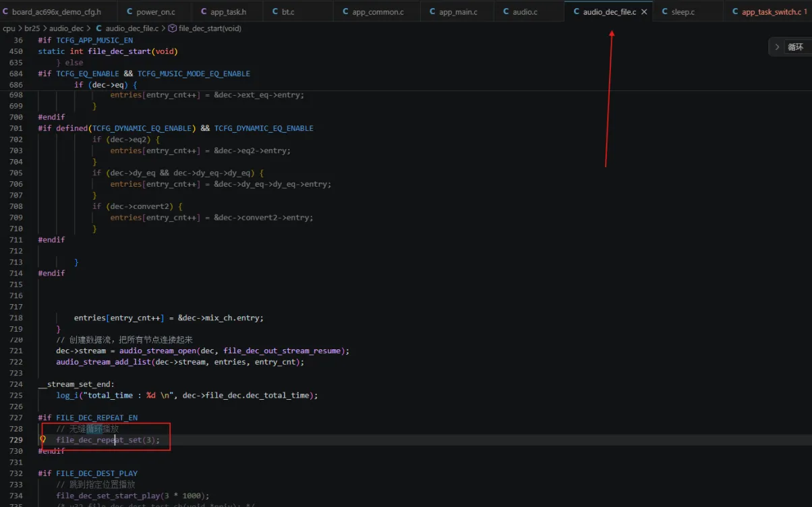Place cursor on if (dec->eq2) line
Screen dimensions: 812x507
[126, 140]
